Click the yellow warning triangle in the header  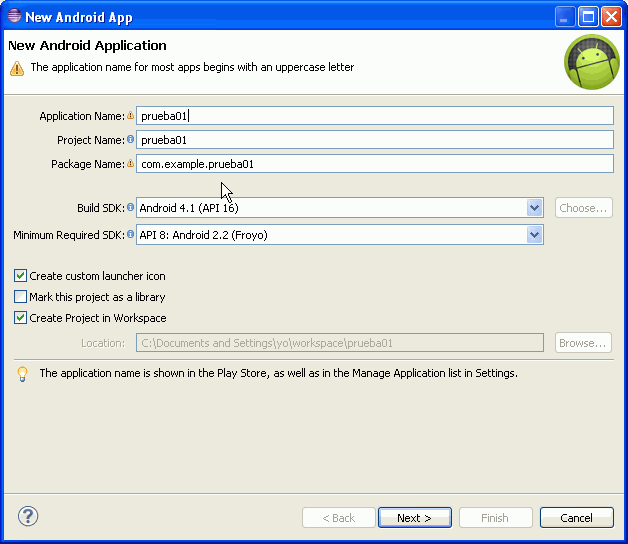[17, 68]
